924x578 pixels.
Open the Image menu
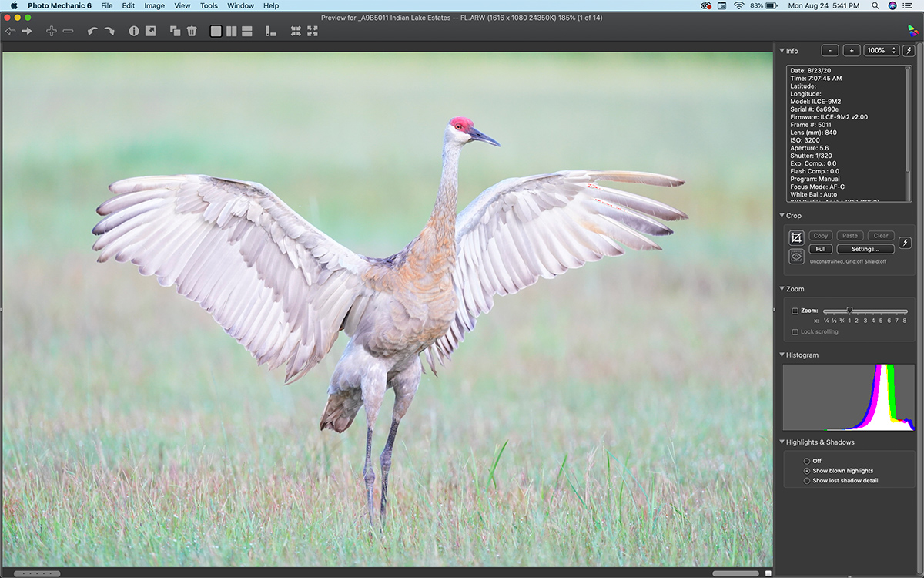click(155, 5)
